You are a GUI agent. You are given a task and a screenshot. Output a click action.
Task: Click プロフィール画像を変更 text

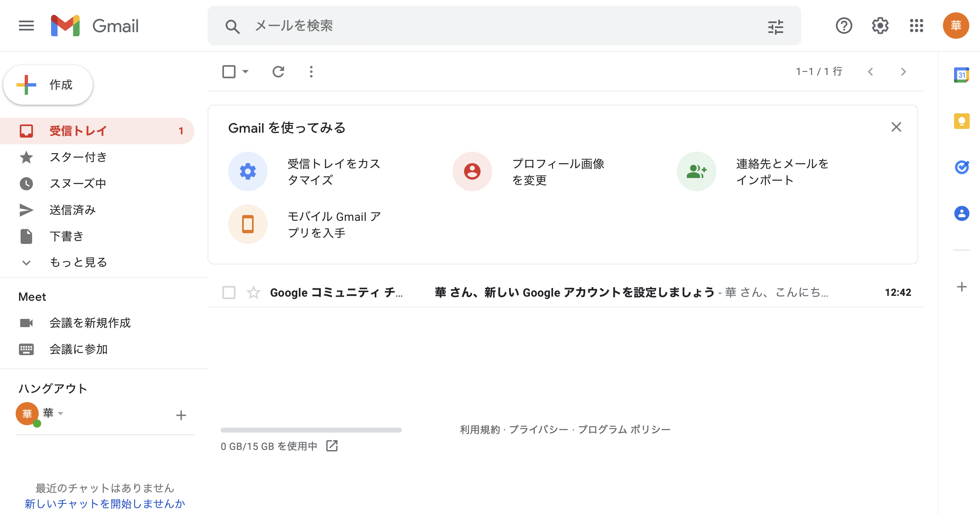(558, 172)
